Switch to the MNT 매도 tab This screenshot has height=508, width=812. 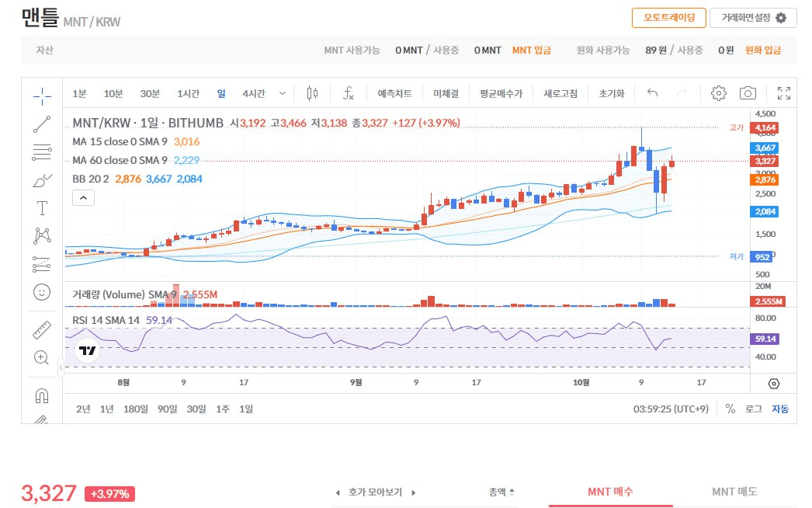click(x=734, y=492)
